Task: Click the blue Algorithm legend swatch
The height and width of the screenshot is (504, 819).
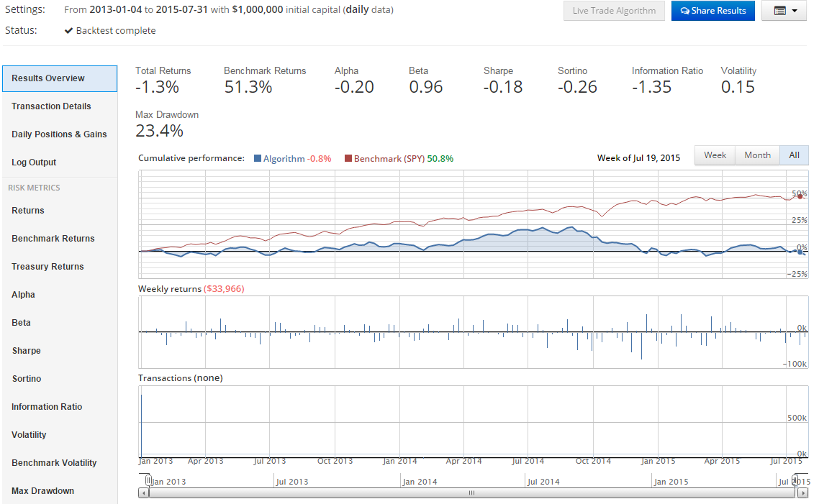Action: click(258, 159)
